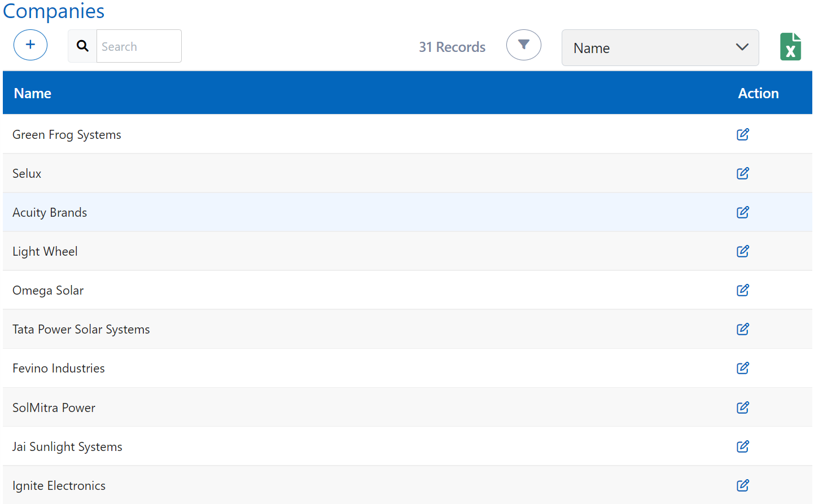Edit Tata Power Solar Systems record
The height and width of the screenshot is (504, 814).
(x=742, y=330)
